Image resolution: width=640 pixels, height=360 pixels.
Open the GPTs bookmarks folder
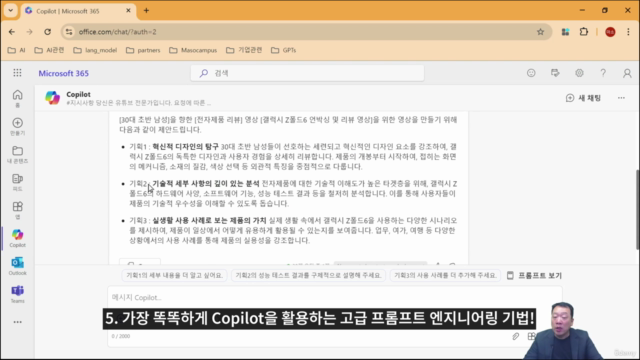coord(284,50)
